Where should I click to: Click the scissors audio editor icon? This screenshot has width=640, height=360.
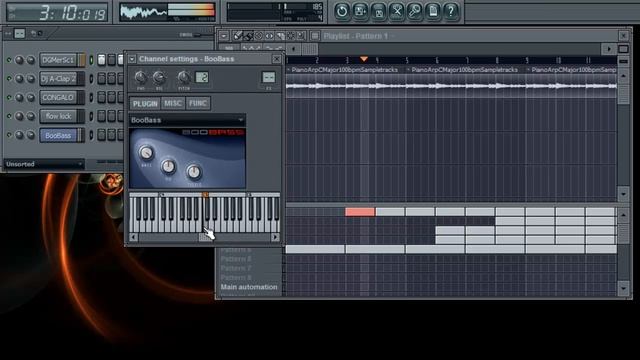397,11
